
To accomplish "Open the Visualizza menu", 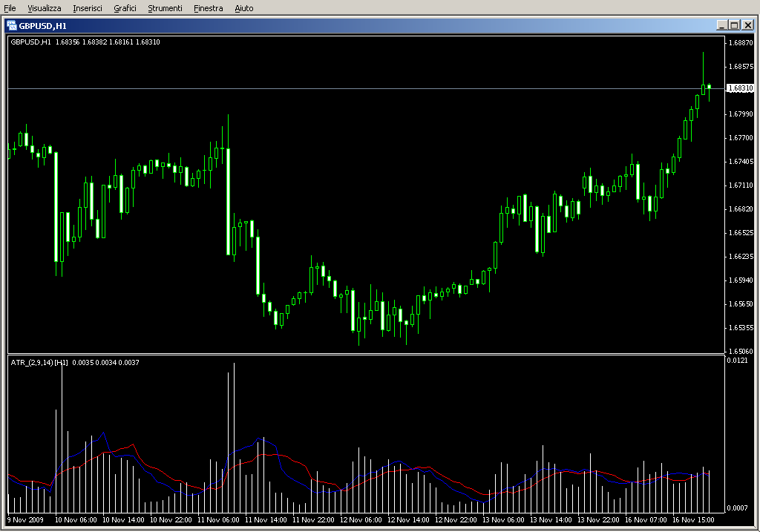I will point(44,8).
